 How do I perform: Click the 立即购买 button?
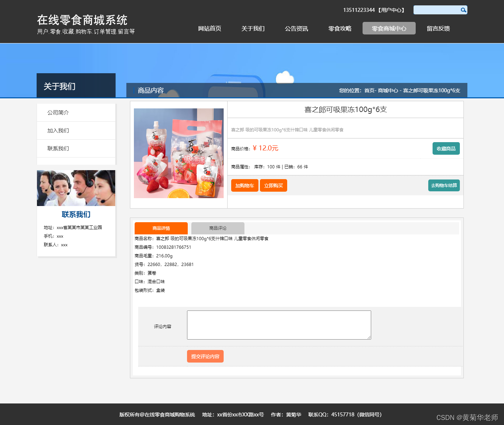pyautogui.click(x=274, y=186)
